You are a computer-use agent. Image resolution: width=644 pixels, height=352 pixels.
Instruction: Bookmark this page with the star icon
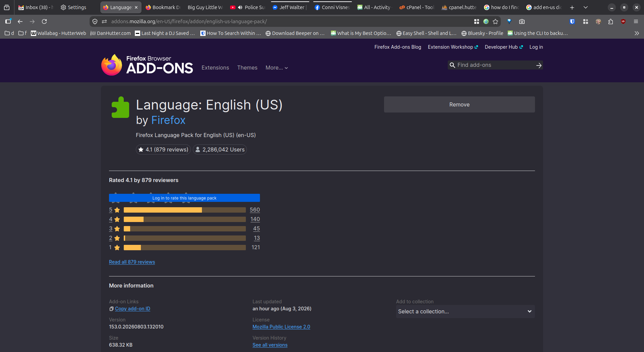click(495, 21)
